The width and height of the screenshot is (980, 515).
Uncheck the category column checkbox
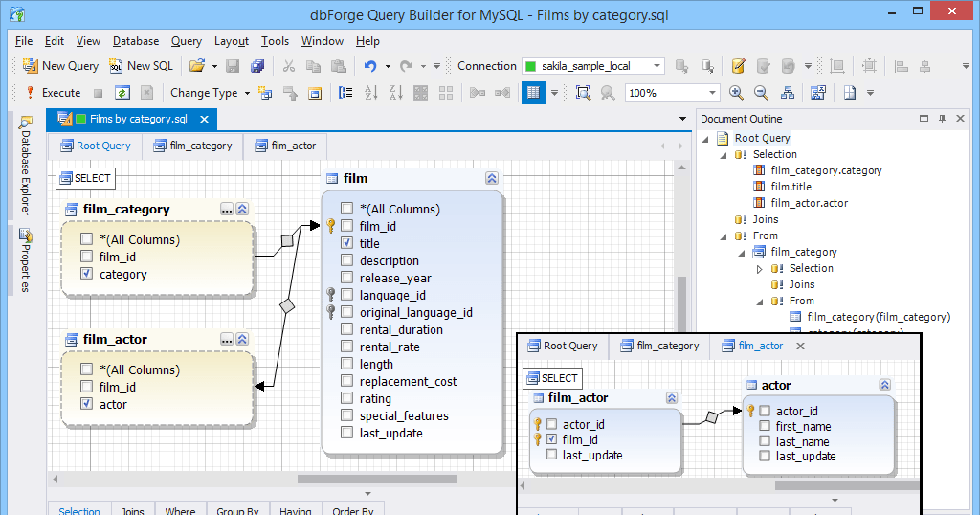click(87, 274)
